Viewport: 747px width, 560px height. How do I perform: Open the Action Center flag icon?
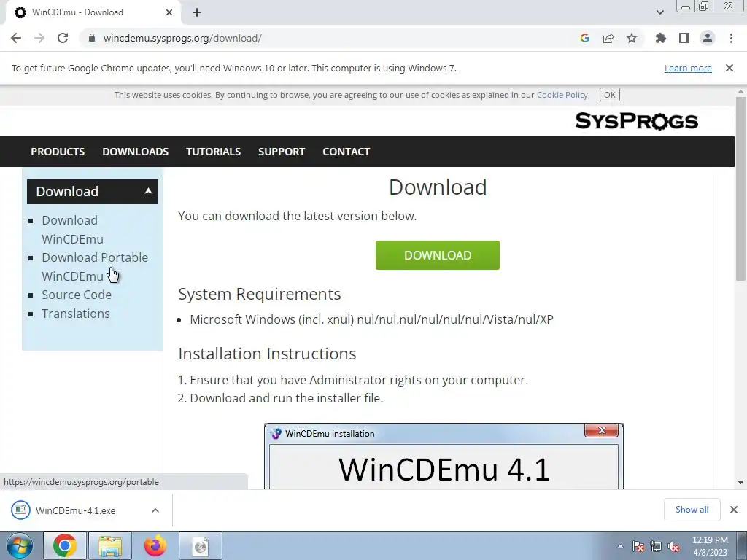coord(638,546)
